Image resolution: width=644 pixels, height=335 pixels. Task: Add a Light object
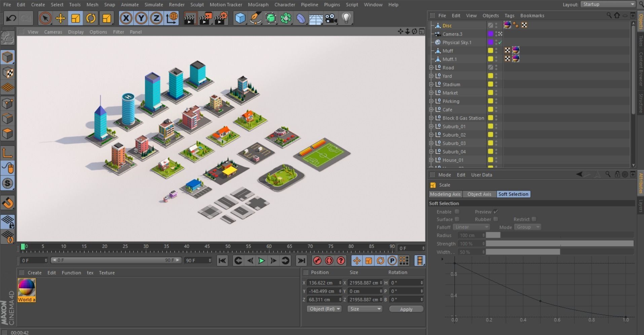pyautogui.click(x=346, y=18)
